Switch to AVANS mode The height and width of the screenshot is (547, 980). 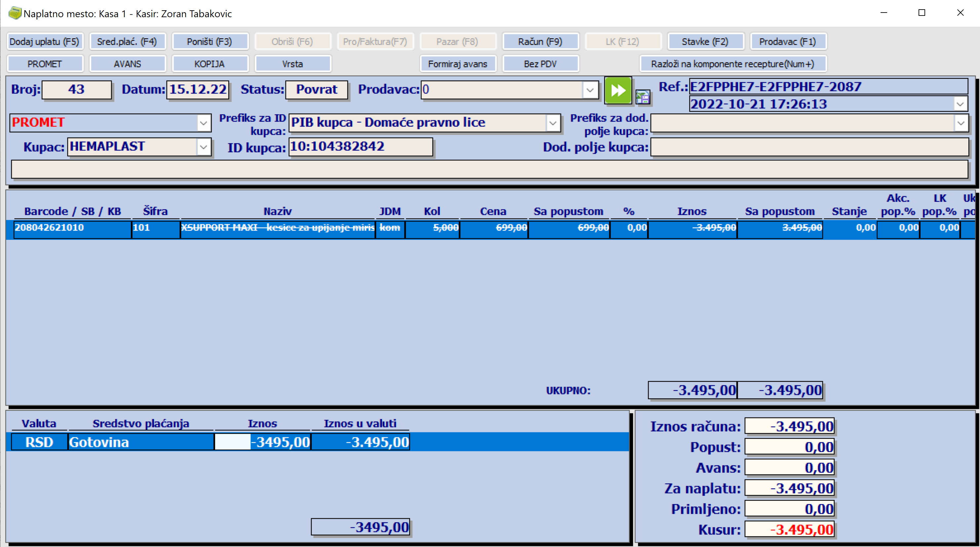[x=127, y=64]
